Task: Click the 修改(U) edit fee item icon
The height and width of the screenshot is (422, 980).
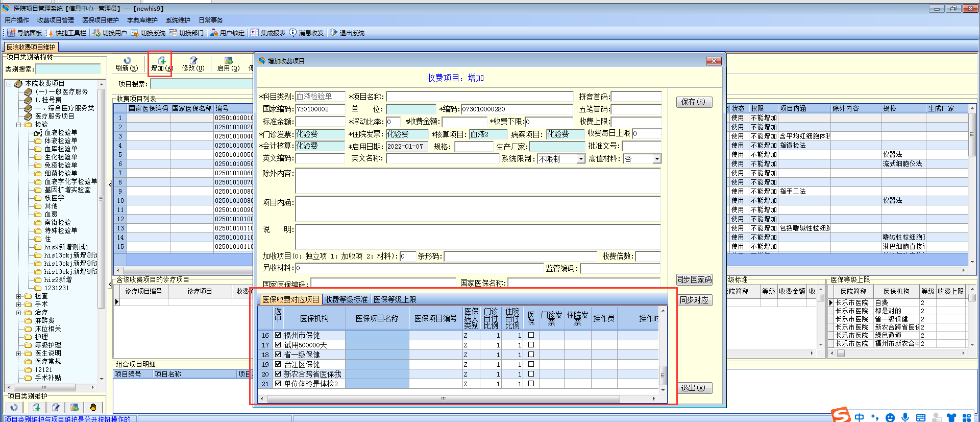Action: (193, 60)
